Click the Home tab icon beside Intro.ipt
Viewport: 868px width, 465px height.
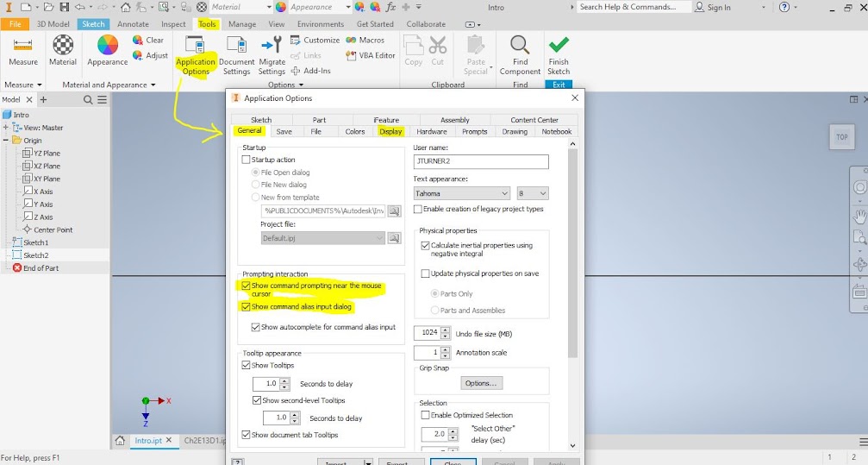(120, 441)
